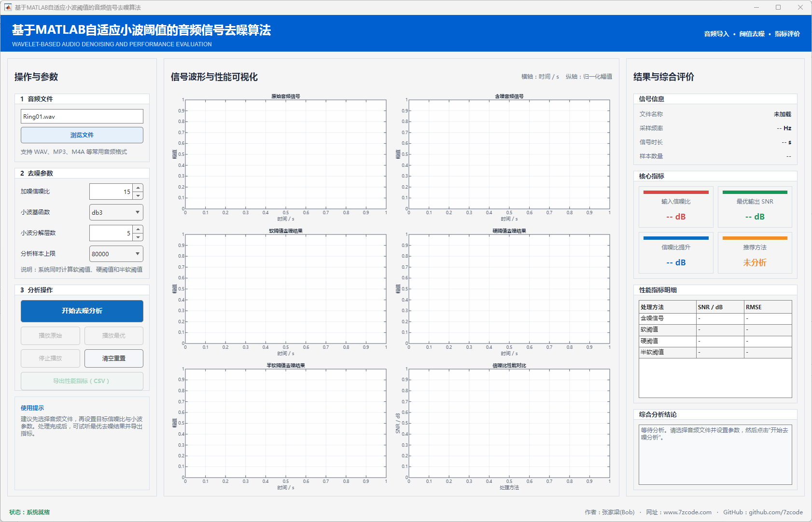The height and width of the screenshot is (522, 812).
Task: Click the main title 基于MATLAB自适应小波阈值的音频信号去噪算法
Action: click(141, 30)
